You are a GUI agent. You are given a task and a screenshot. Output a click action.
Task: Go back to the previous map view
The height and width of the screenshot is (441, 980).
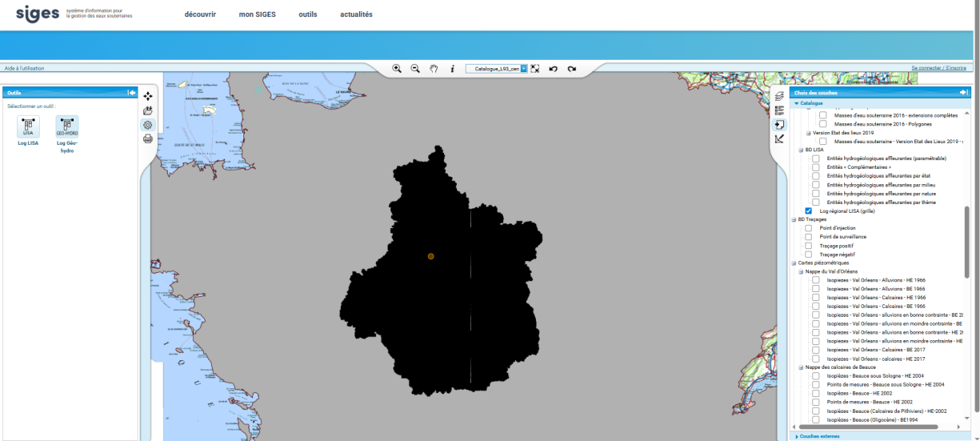[554, 69]
